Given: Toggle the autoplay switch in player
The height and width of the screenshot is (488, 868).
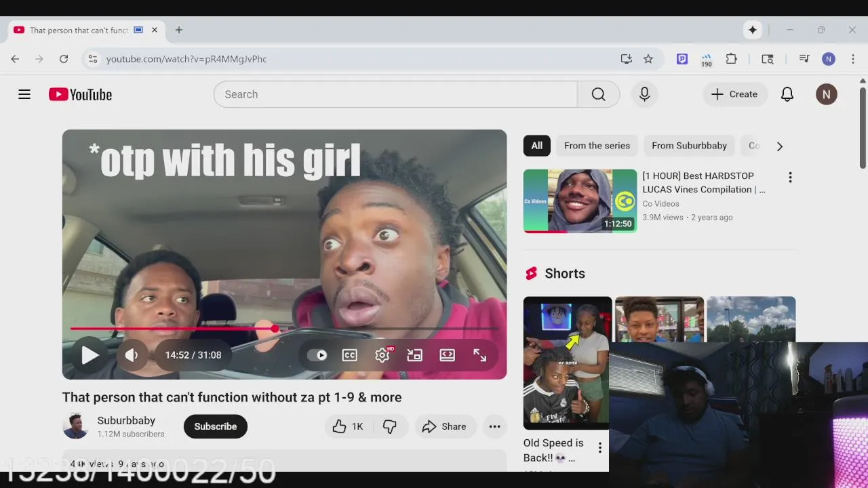Looking at the screenshot, I should click(317, 354).
